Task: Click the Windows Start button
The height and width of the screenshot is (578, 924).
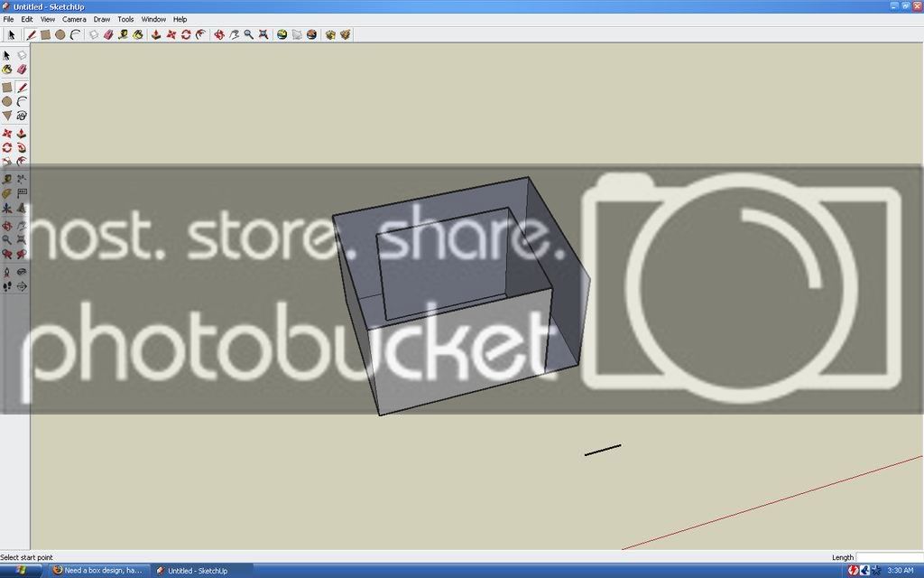Action: point(22,571)
